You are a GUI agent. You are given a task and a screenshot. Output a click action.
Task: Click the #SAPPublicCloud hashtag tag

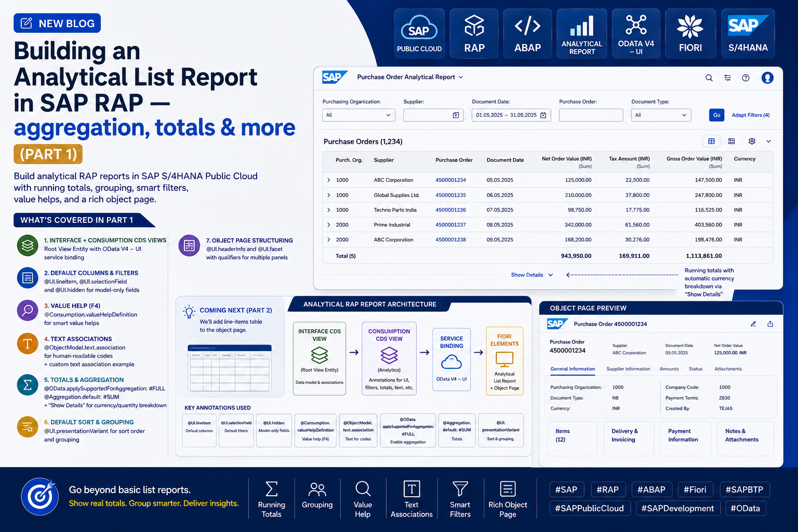click(590, 508)
